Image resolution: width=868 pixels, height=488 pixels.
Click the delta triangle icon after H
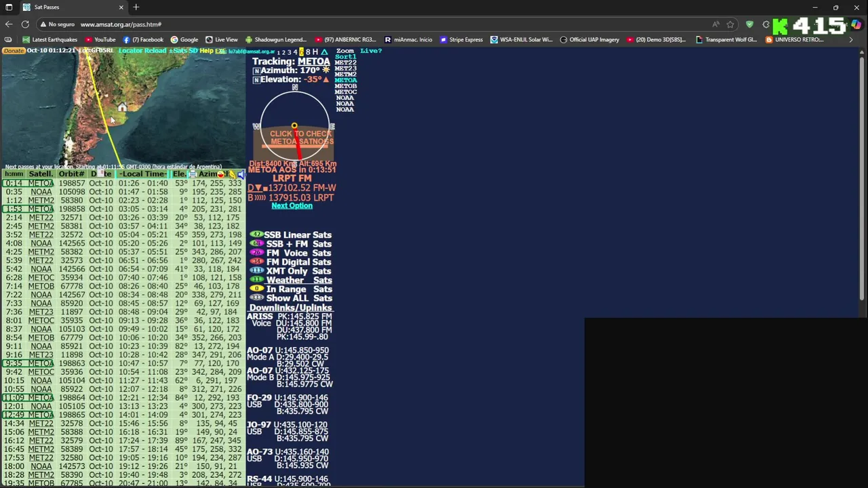324,52
